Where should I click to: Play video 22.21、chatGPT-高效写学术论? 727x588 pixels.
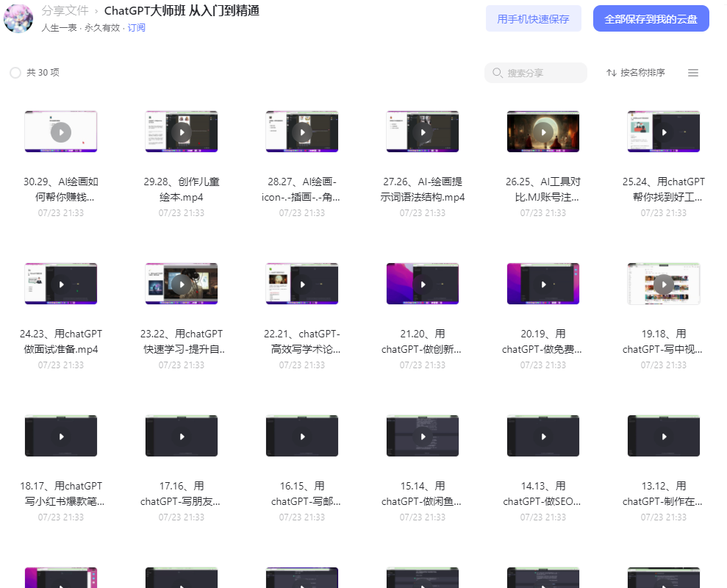[302, 284]
